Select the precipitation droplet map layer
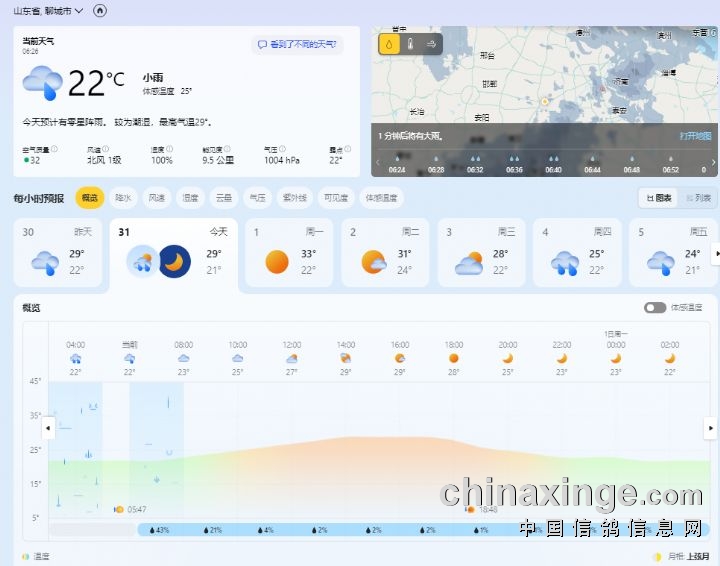 [389, 44]
